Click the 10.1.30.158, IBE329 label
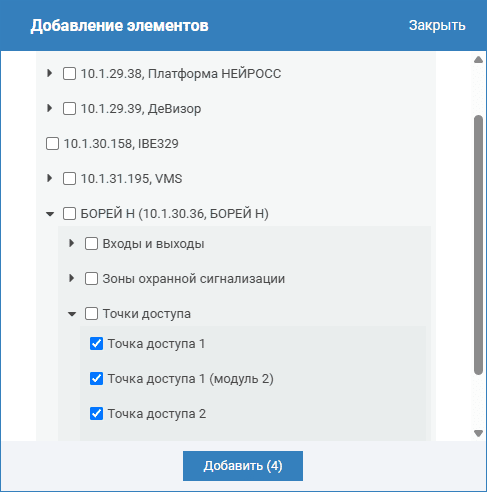This screenshot has width=487, height=492. tap(121, 144)
